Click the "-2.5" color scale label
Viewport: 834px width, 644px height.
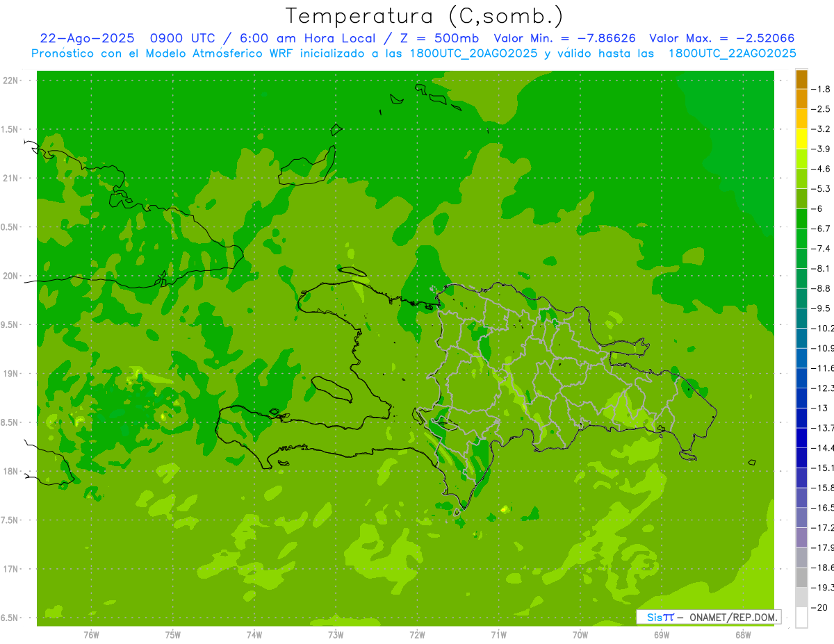(821, 109)
